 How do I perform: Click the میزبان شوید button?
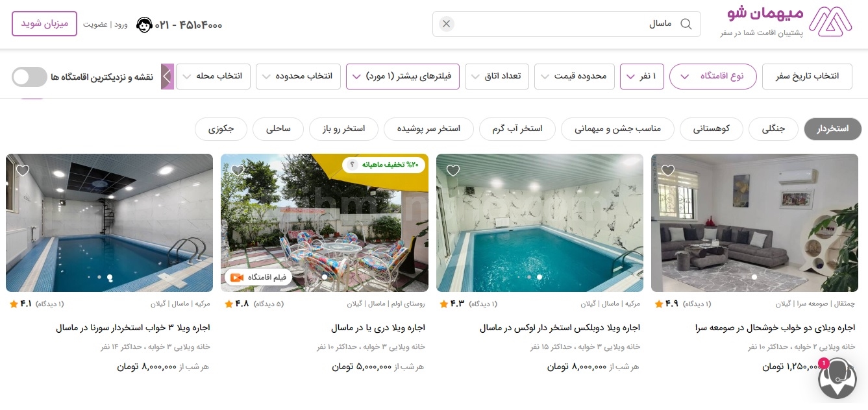click(x=44, y=24)
